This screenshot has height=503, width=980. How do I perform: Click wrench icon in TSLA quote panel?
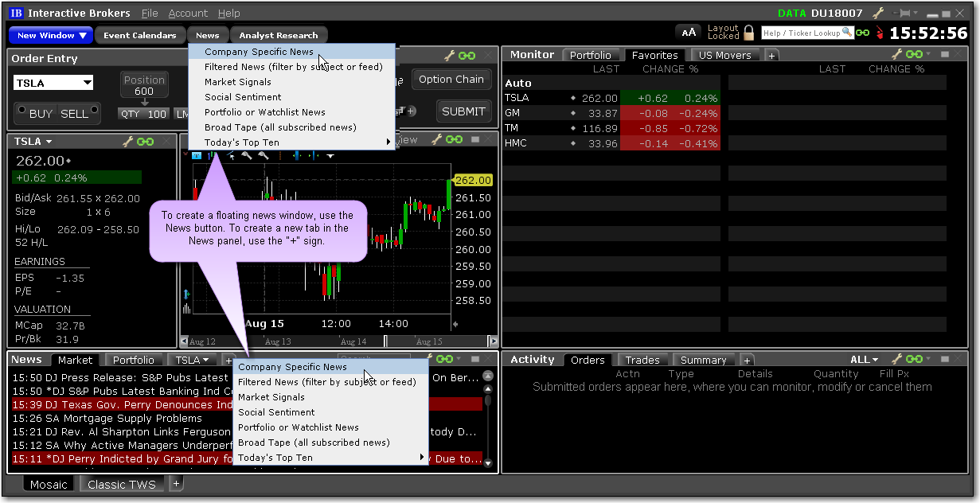127,142
